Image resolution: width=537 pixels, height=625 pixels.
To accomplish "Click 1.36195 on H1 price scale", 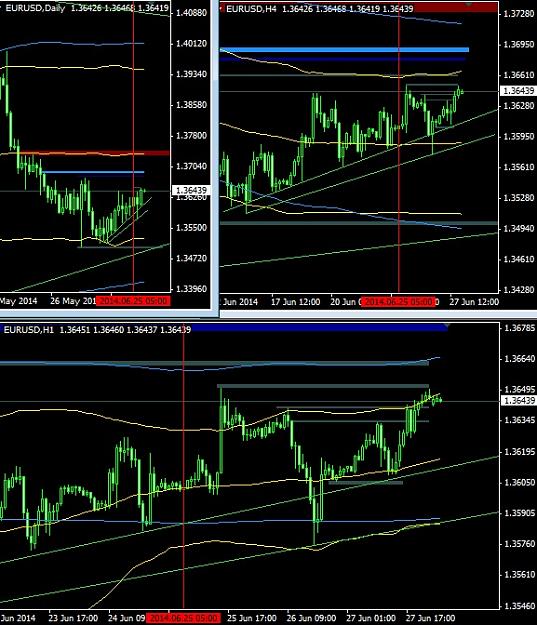I will click(x=520, y=452).
